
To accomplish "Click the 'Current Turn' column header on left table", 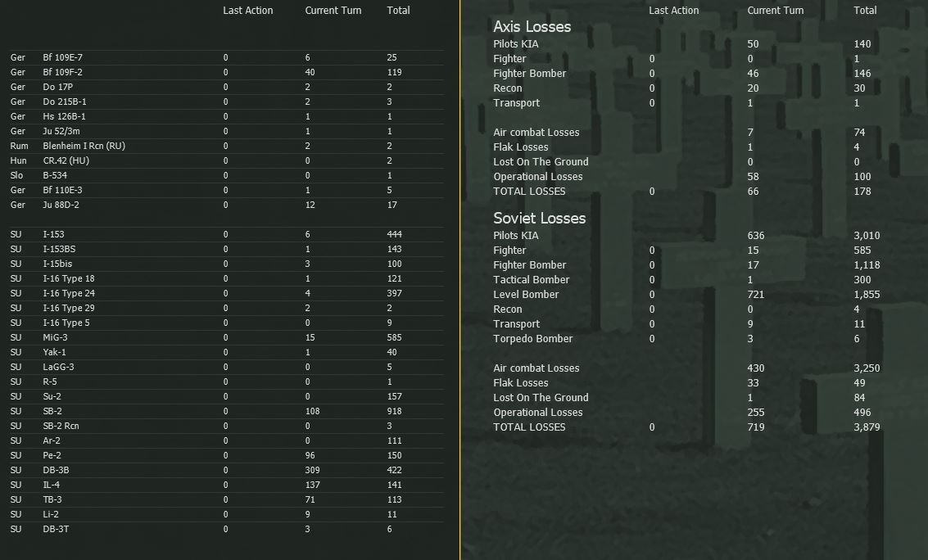I will click(333, 11).
